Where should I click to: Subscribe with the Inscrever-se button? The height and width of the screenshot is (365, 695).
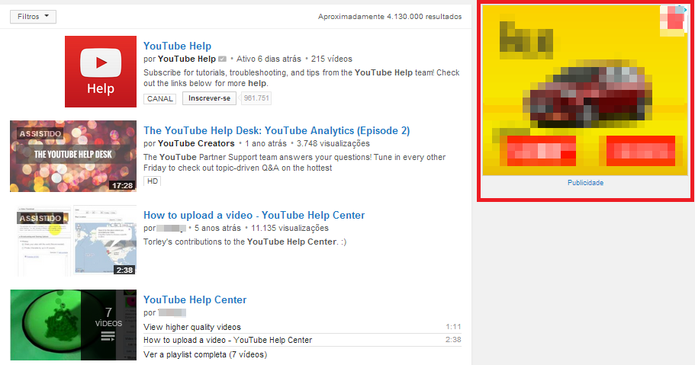click(x=209, y=98)
